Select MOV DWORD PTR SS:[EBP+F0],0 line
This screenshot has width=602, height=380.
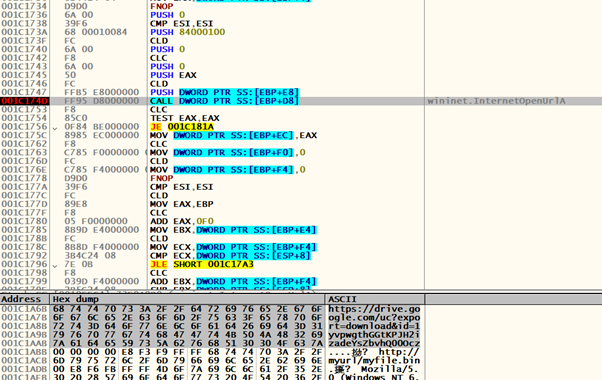tap(228, 152)
